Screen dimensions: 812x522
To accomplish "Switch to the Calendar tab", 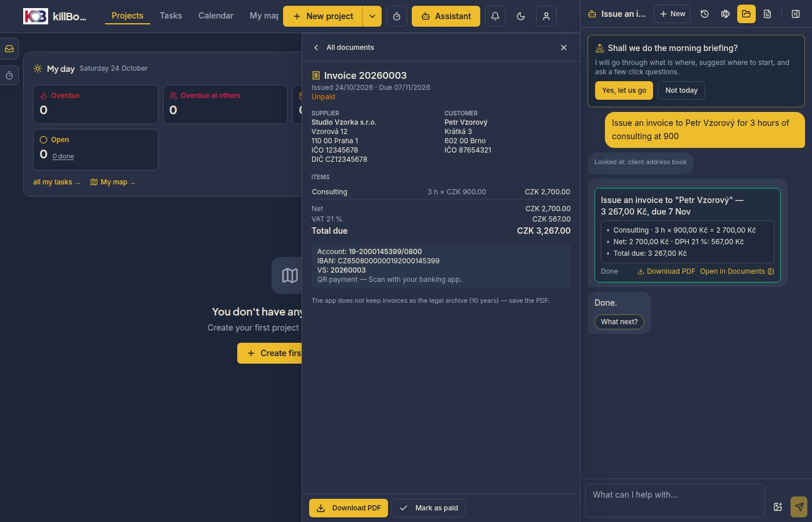I will tap(216, 16).
